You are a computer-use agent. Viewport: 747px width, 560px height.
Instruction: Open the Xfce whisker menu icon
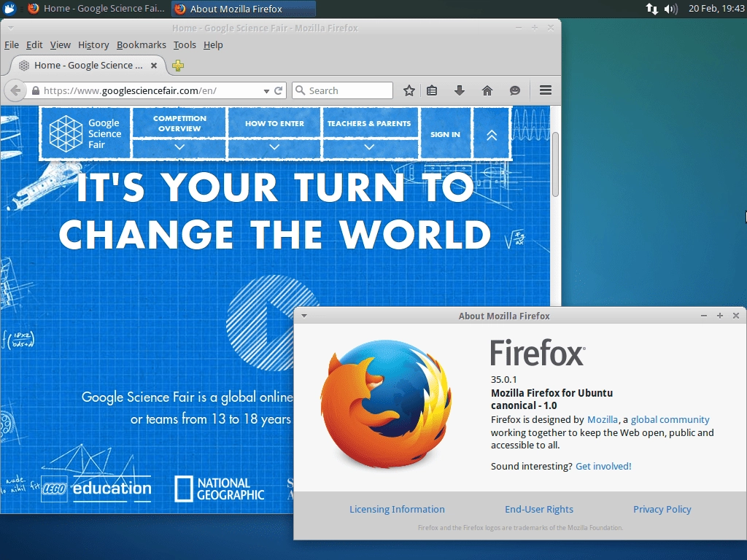(9, 8)
